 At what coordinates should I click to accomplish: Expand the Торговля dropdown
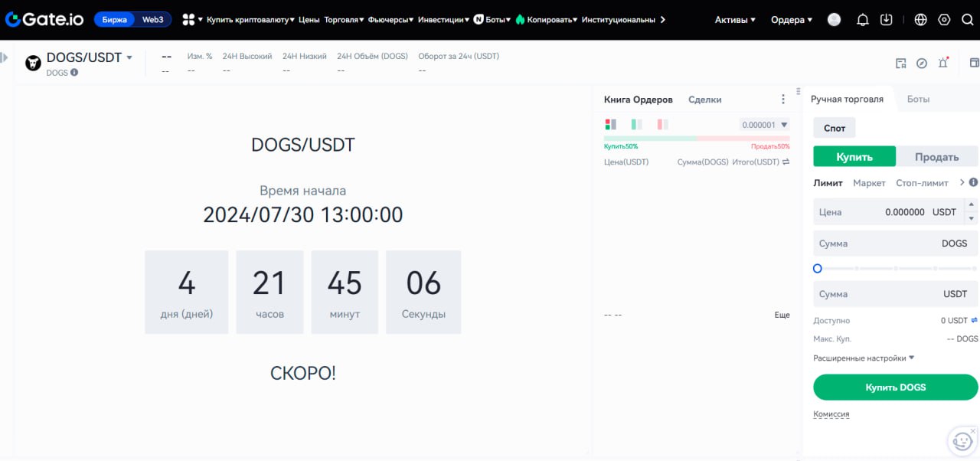(345, 20)
